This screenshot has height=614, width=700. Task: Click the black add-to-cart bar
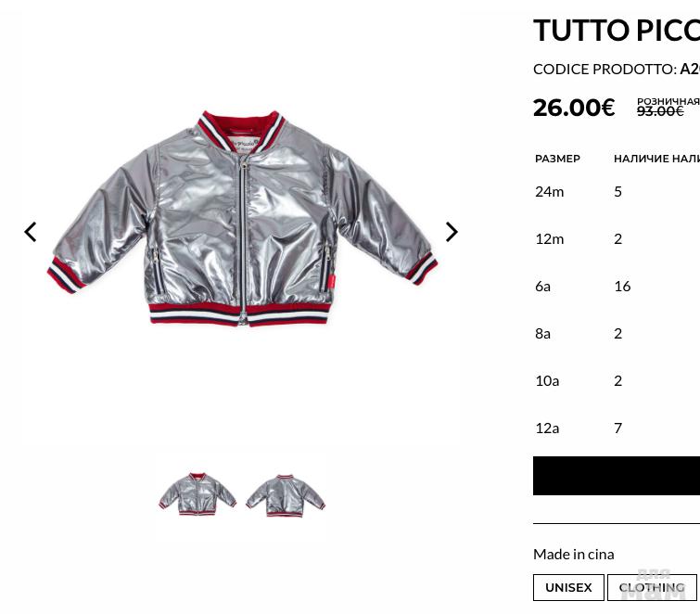[x=617, y=476]
